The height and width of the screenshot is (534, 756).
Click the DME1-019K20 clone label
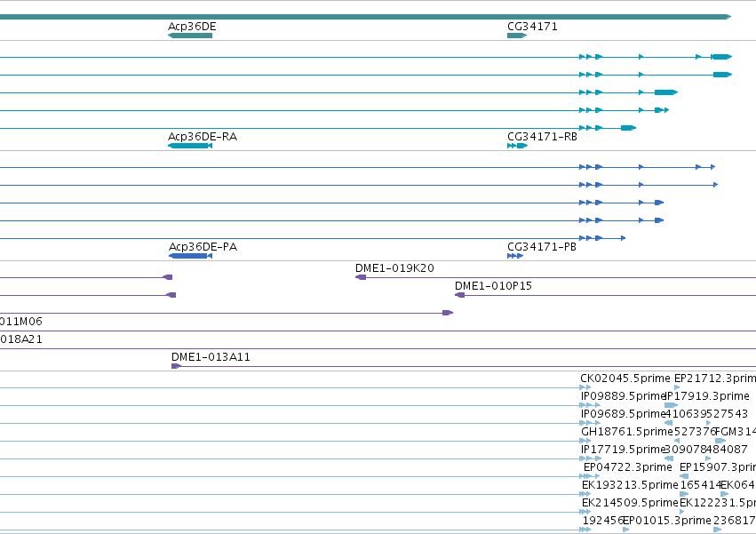pos(394,268)
